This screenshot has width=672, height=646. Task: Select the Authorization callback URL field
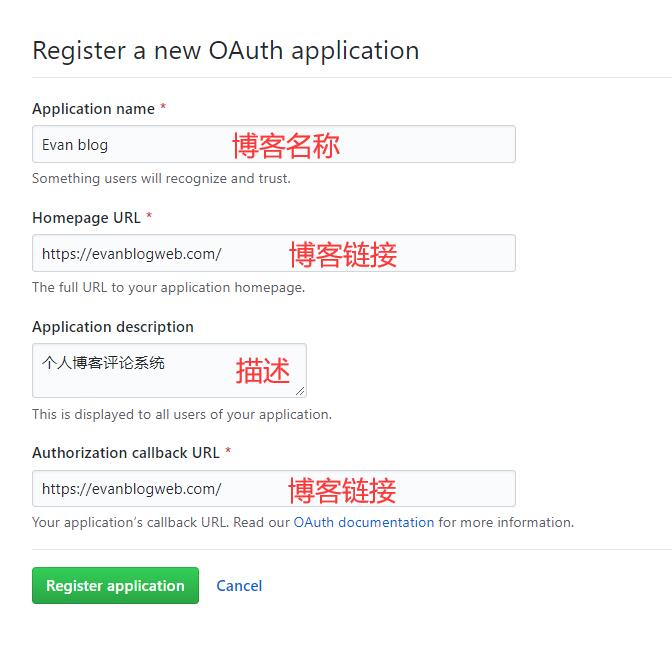click(273, 488)
